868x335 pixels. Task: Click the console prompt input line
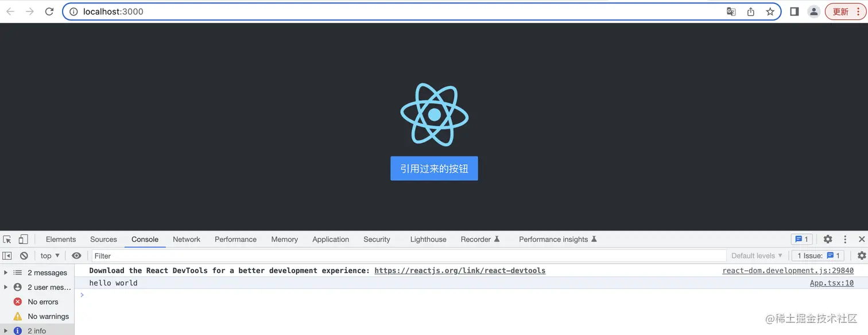[x=471, y=295]
